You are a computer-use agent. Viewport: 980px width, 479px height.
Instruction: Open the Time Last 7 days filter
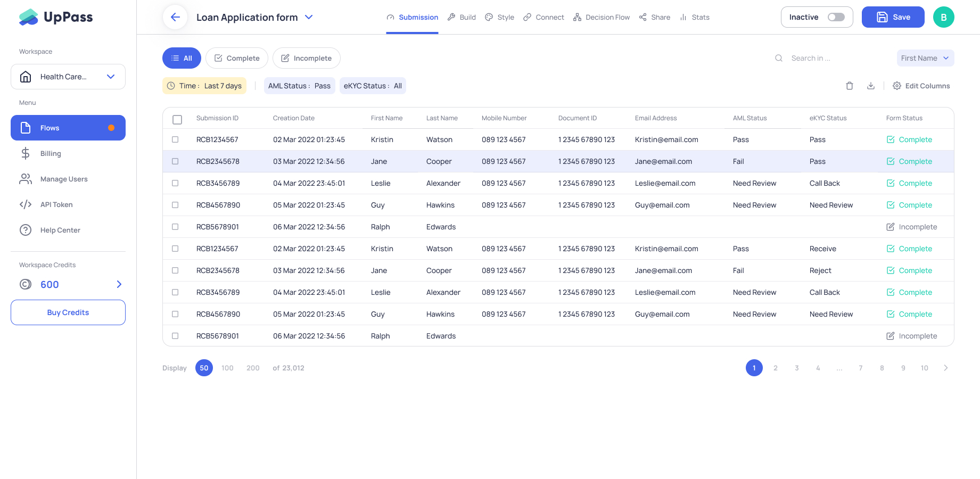204,86
